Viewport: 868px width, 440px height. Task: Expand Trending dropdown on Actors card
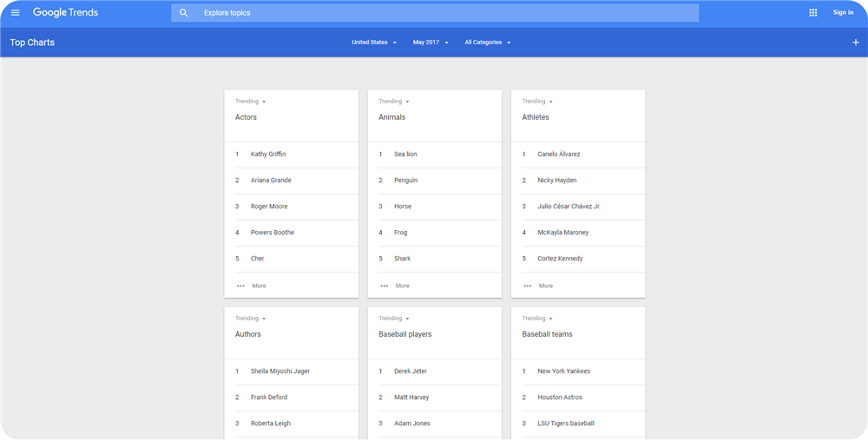tap(251, 102)
